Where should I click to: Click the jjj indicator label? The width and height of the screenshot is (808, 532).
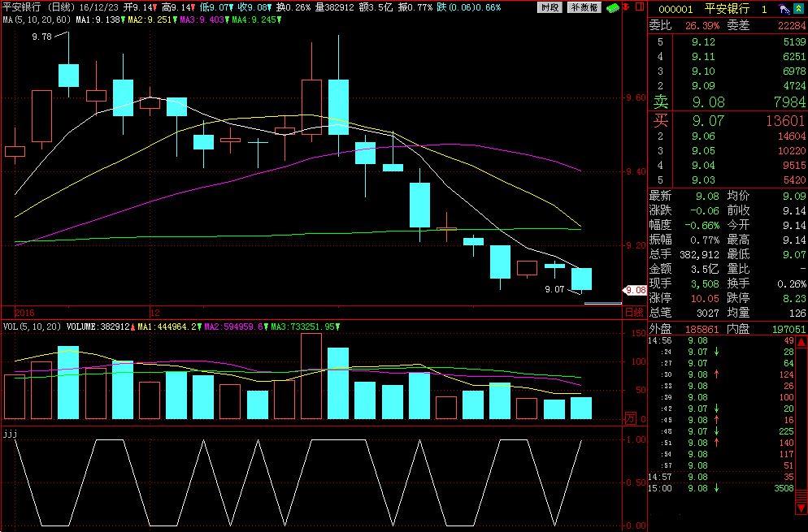(x=10, y=433)
